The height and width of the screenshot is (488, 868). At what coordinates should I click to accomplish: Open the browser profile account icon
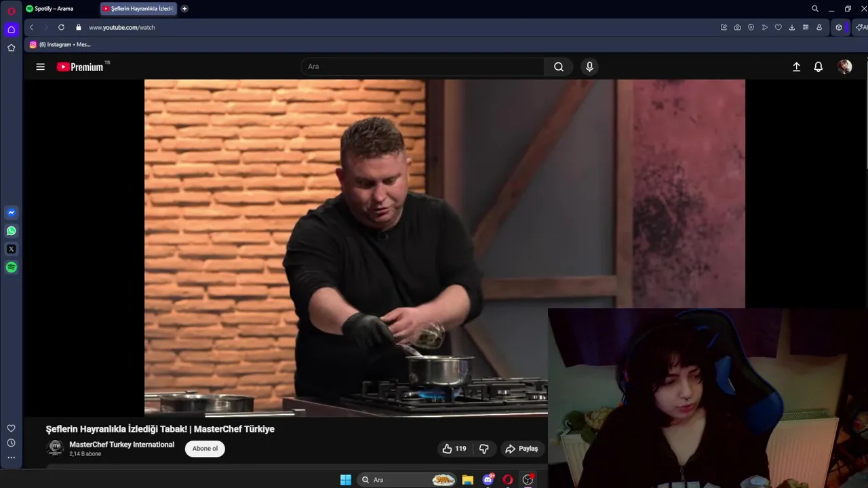pyautogui.click(x=819, y=27)
